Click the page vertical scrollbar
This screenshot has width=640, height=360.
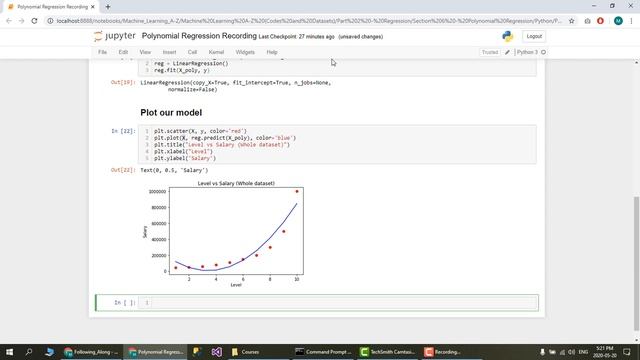point(636,263)
